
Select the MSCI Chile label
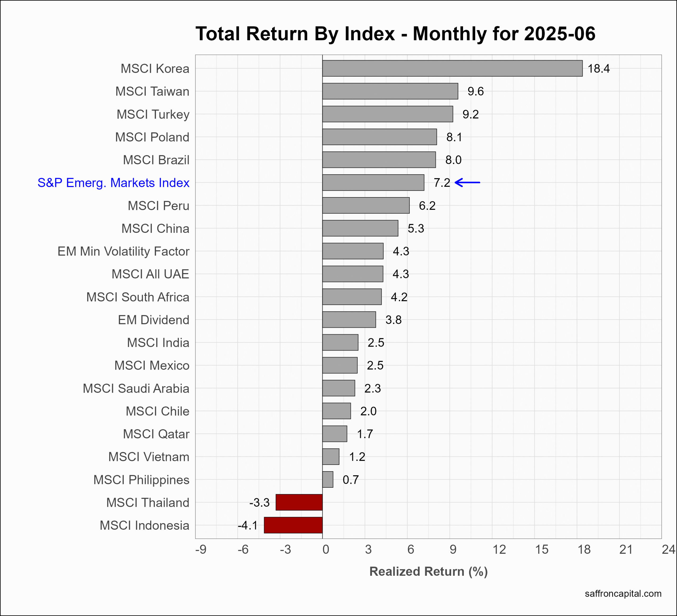tap(158, 411)
